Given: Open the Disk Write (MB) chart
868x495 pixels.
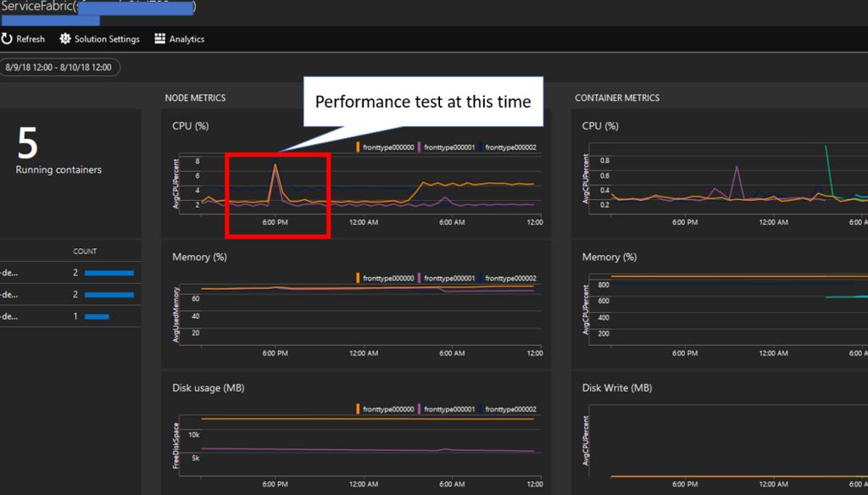Looking at the screenshot, I should [x=720, y=433].
